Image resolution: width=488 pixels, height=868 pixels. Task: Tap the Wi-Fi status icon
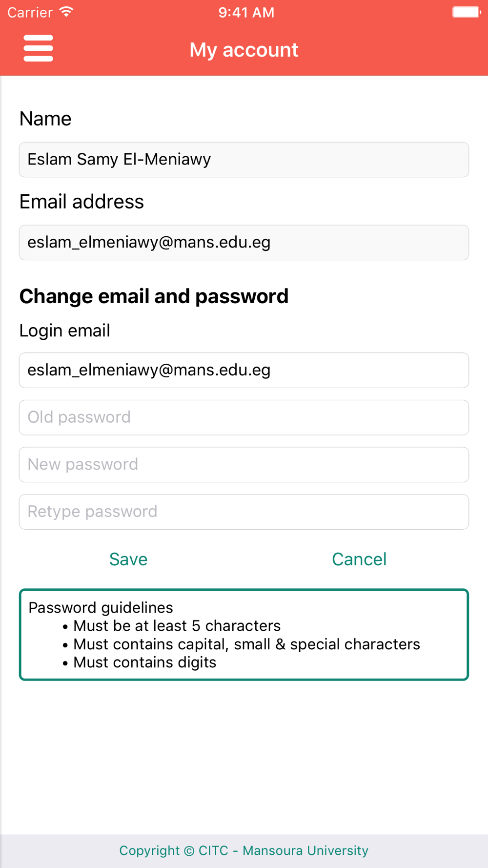pyautogui.click(x=66, y=12)
